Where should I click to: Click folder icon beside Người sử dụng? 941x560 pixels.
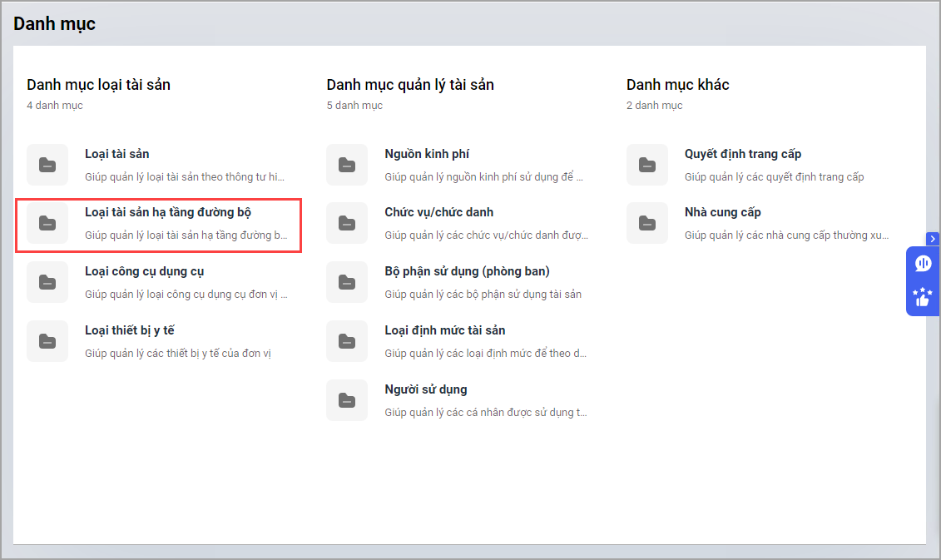[347, 400]
